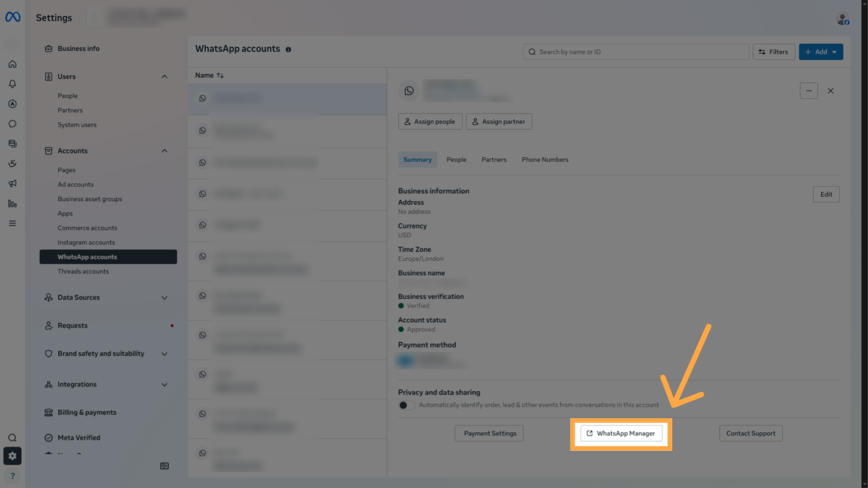Open the Insights bar chart icon
The width and height of the screenshot is (868, 488).
[x=13, y=204]
